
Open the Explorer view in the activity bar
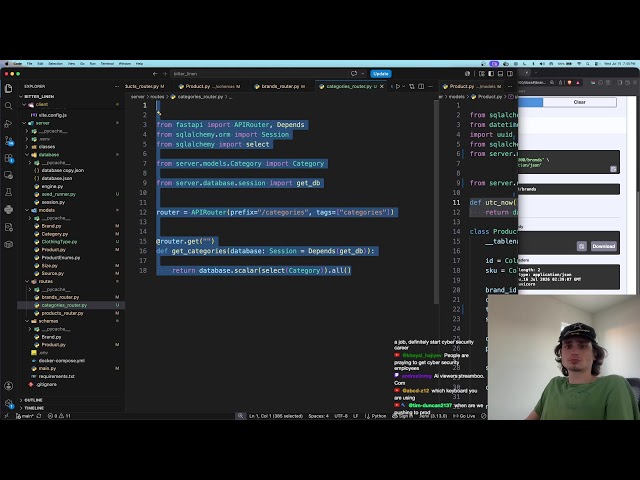tap(9, 88)
